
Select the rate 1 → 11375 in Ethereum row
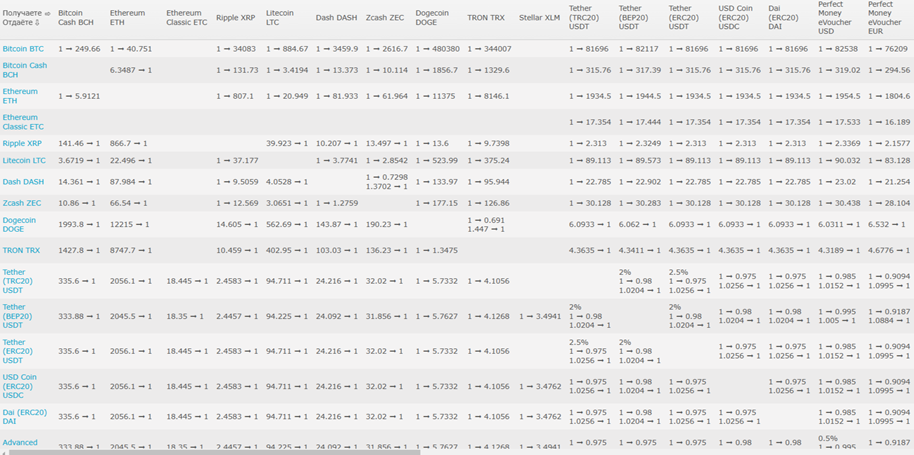tap(435, 96)
